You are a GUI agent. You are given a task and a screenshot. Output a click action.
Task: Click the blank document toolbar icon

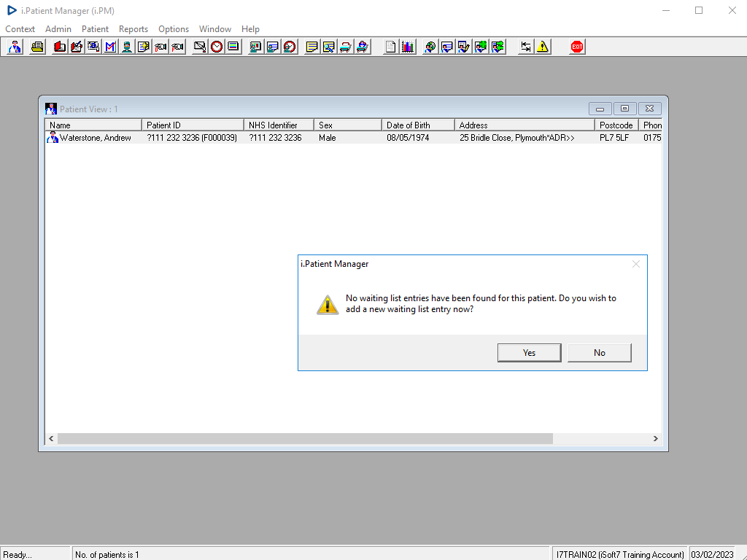coord(391,47)
